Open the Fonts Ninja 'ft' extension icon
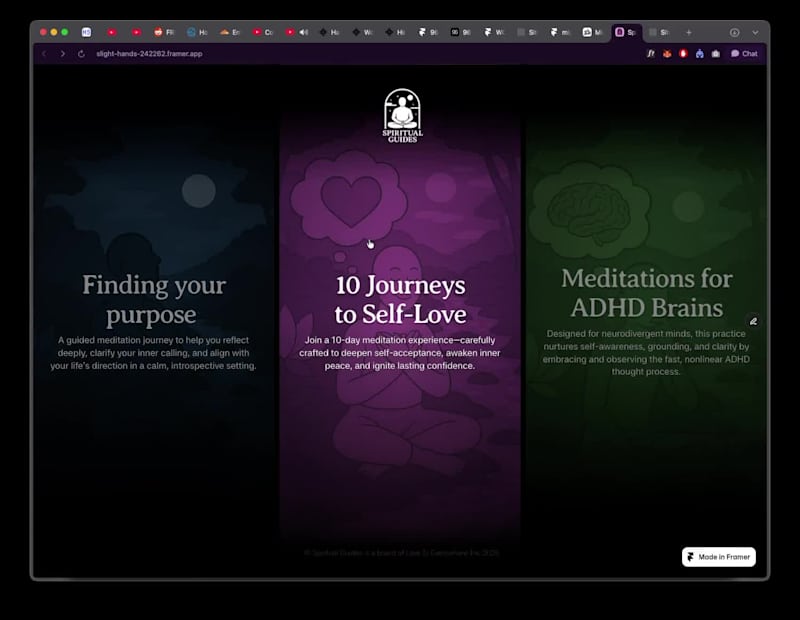Screen dimensions: 800x620 pos(651,54)
